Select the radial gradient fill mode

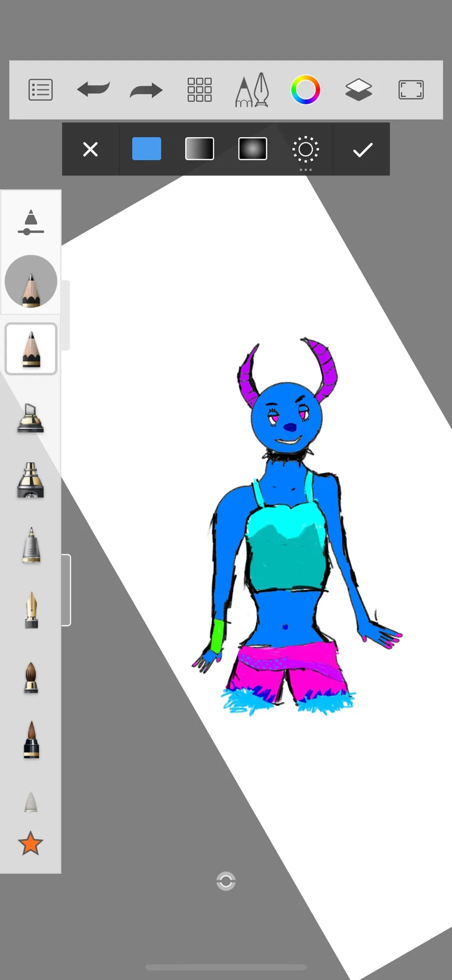tap(253, 149)
